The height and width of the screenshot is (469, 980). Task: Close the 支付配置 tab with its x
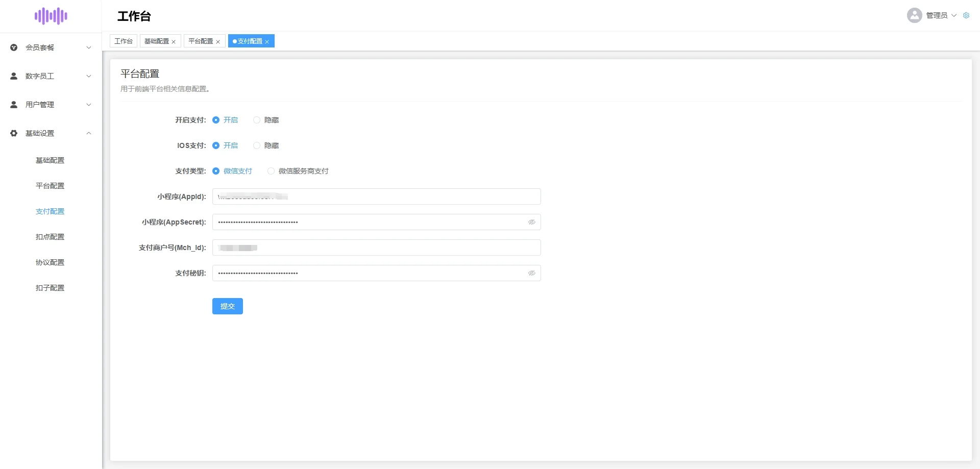pyautogui.click(x=267, y=42)
